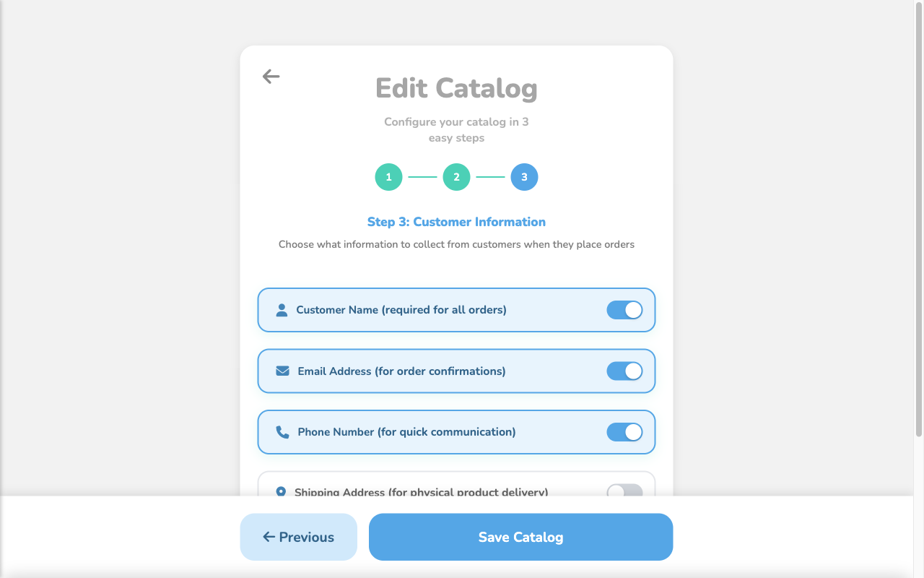
Task: Select the step 3 circle indicator
Action: tap(524, 177)
